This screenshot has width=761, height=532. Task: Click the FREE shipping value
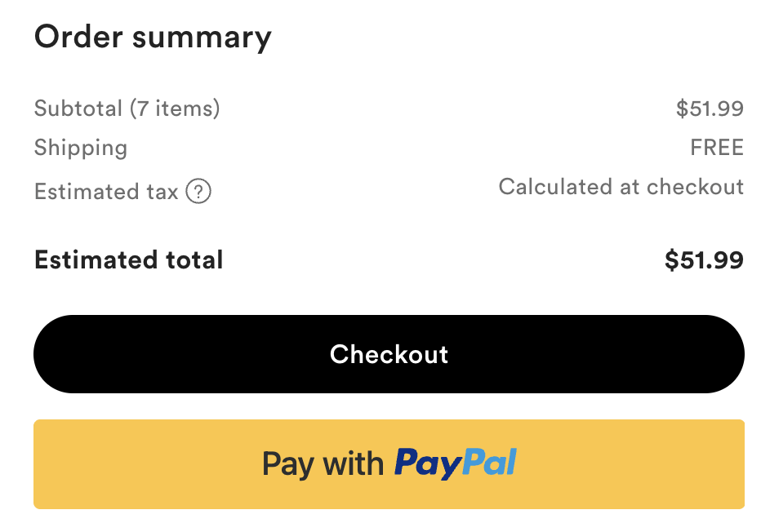click(717, 148)
